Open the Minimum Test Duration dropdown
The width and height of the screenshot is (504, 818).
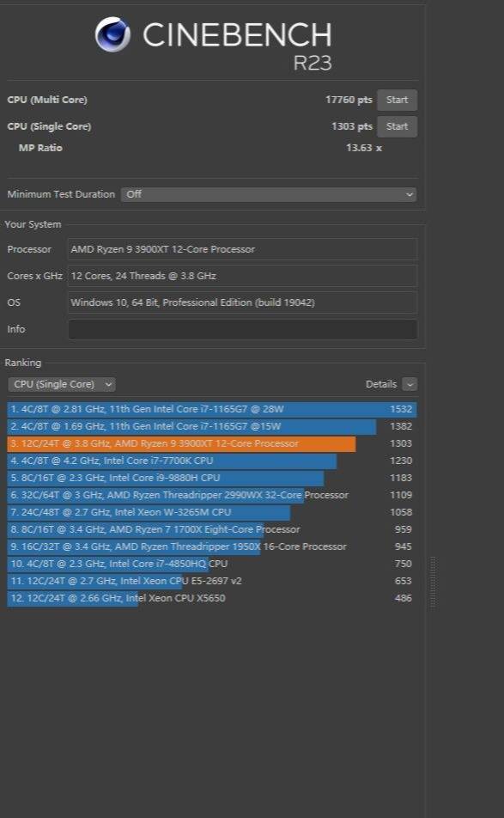click(x=269, y=194)
